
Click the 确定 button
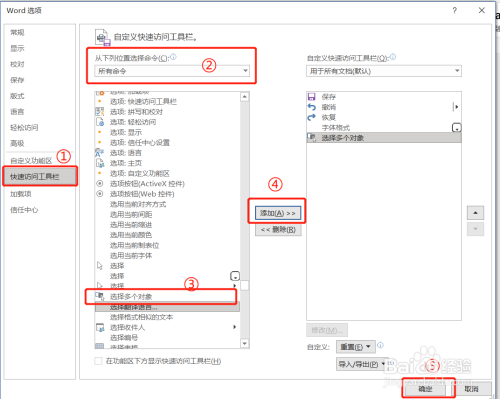(425, 389)
